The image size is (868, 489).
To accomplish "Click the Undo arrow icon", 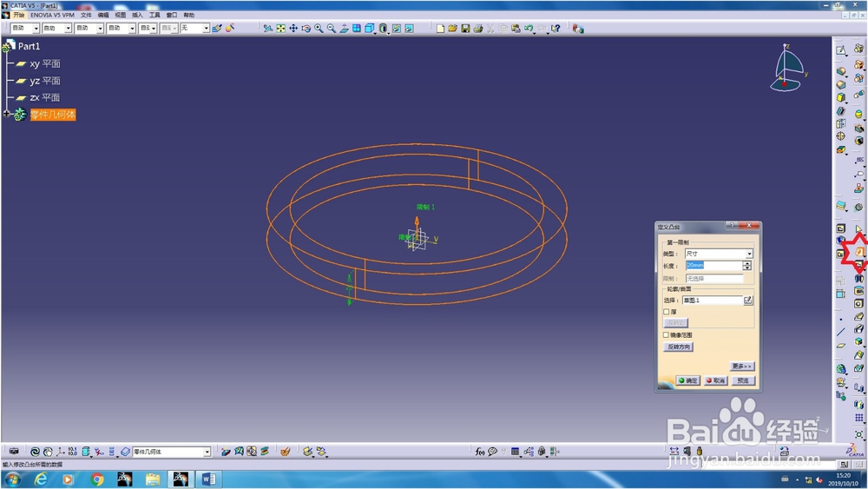I will [x=529, y=29].
